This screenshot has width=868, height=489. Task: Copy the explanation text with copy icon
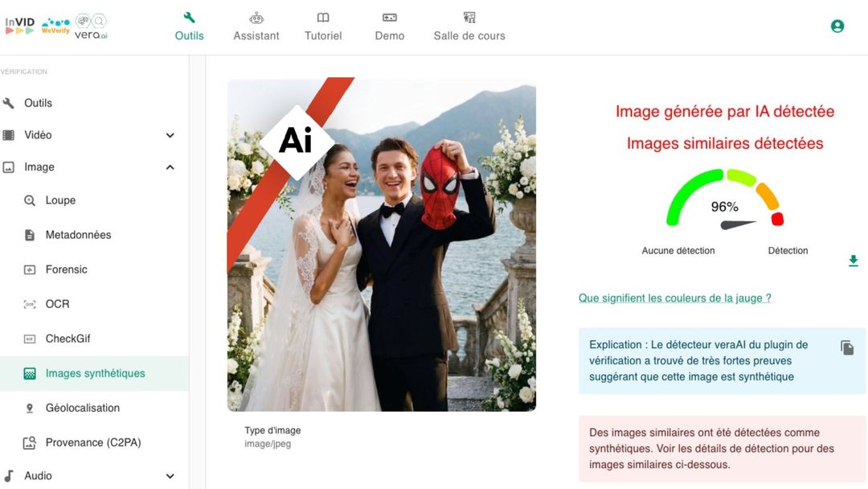tap(847, 347)
